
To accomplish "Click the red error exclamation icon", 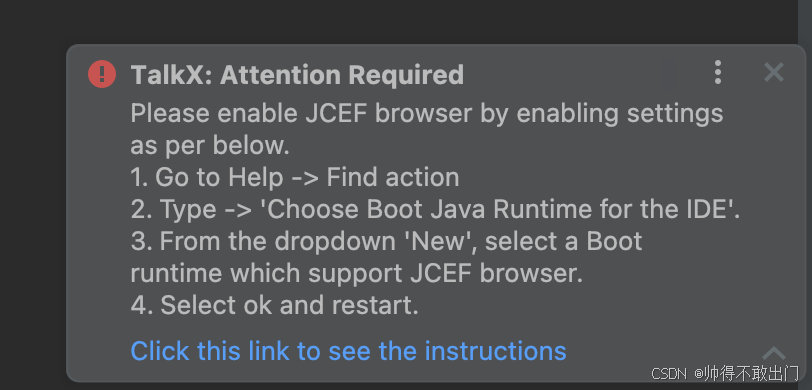I will 102,74.
